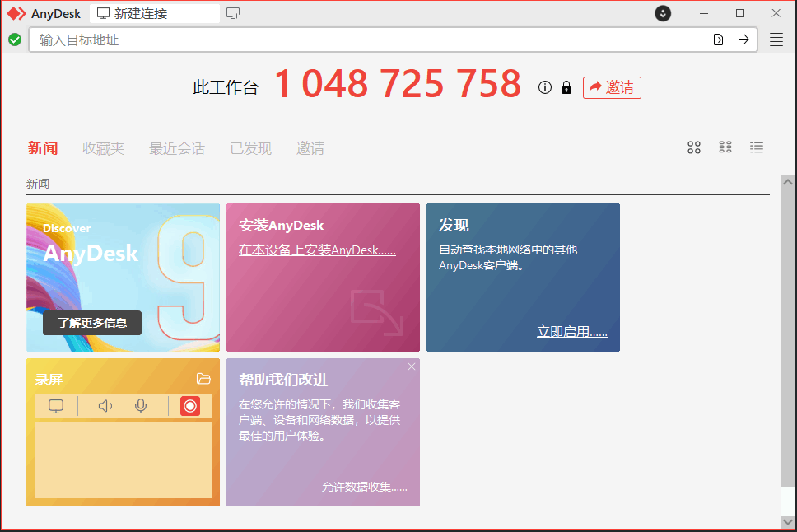
Task: Switch to list view
Action: [x=756, y=147]
